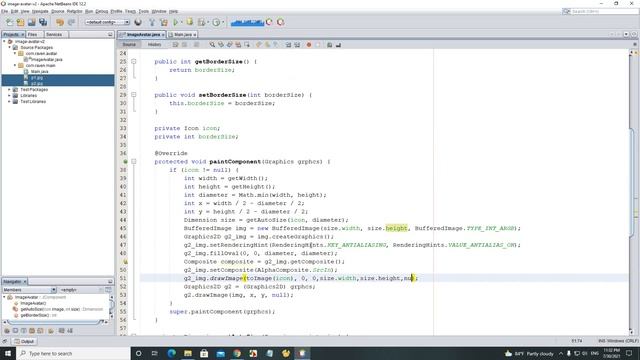Close the Navigator panel tab

pos(25,282)
